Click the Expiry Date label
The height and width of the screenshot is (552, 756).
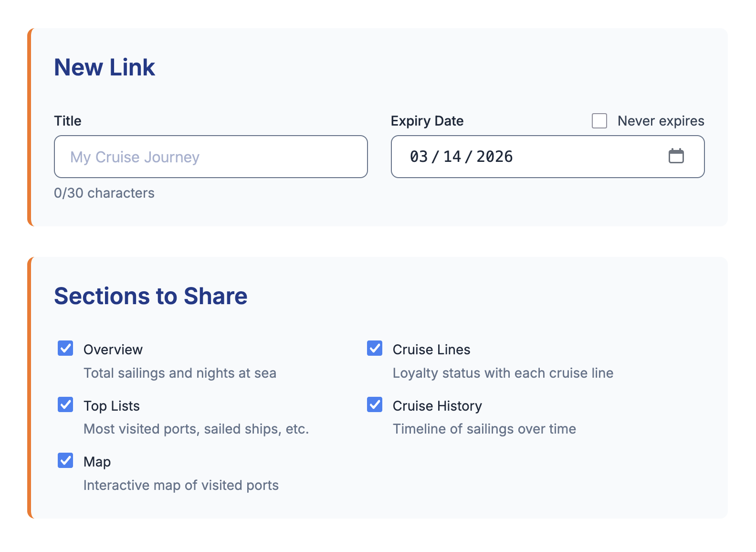pyautogui.click(x=427, y=121)
